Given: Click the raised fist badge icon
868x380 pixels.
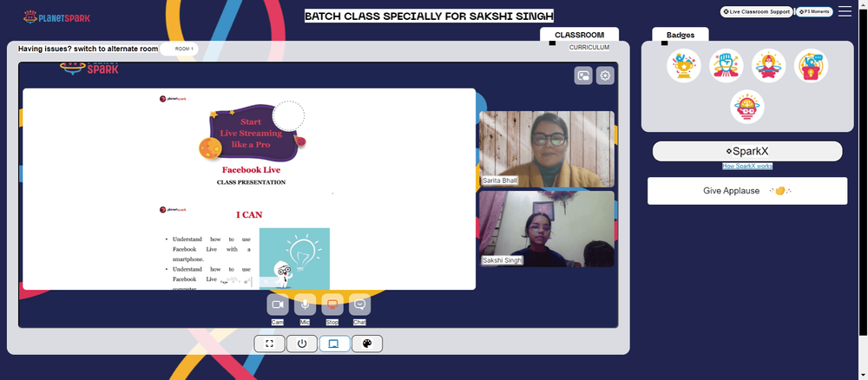Looking at the screenshot, I should pos(727,66).
